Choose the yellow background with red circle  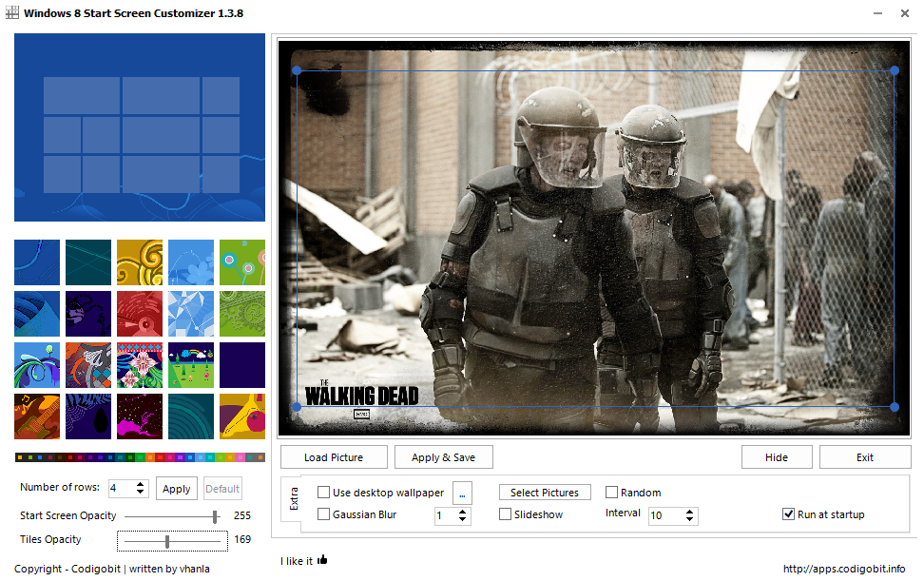pos(242,416)
